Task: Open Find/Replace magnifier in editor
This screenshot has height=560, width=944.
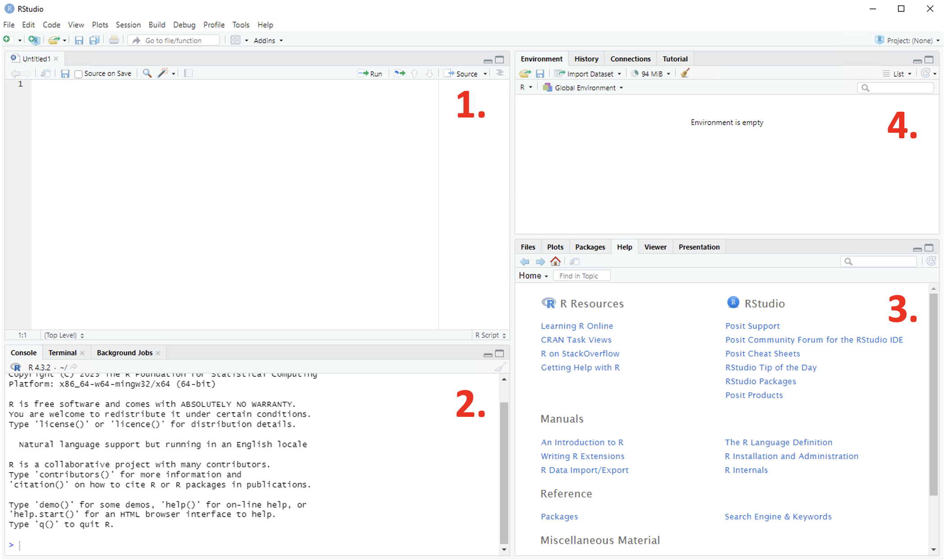Action: 147,73
